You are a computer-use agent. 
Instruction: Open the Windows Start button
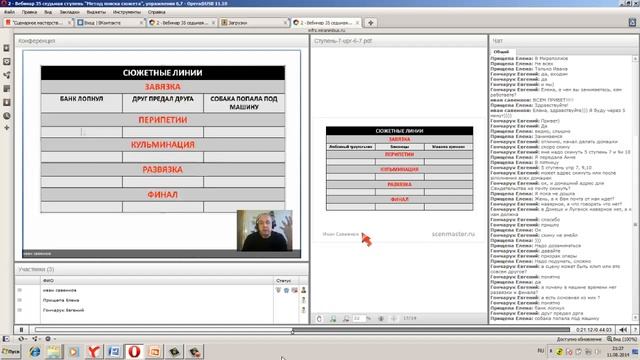[x=11, y=351]
